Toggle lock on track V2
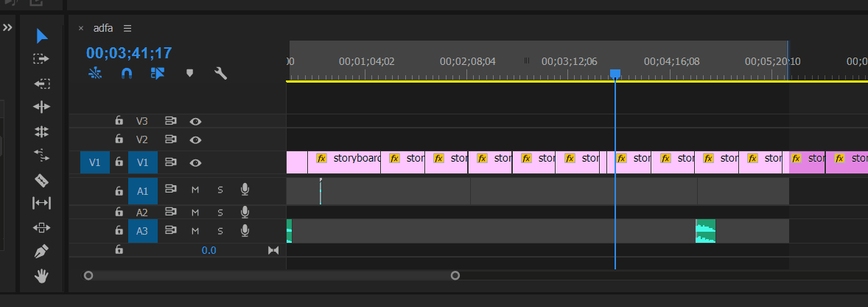Image resolution: width=868 pixels, height=307 pixels. (119, 139)
